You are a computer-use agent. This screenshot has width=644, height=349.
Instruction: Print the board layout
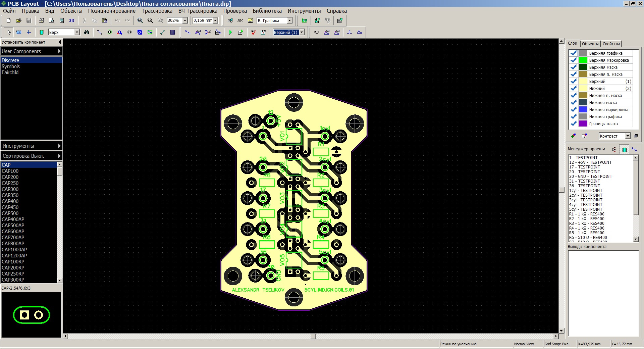[42, 20]
